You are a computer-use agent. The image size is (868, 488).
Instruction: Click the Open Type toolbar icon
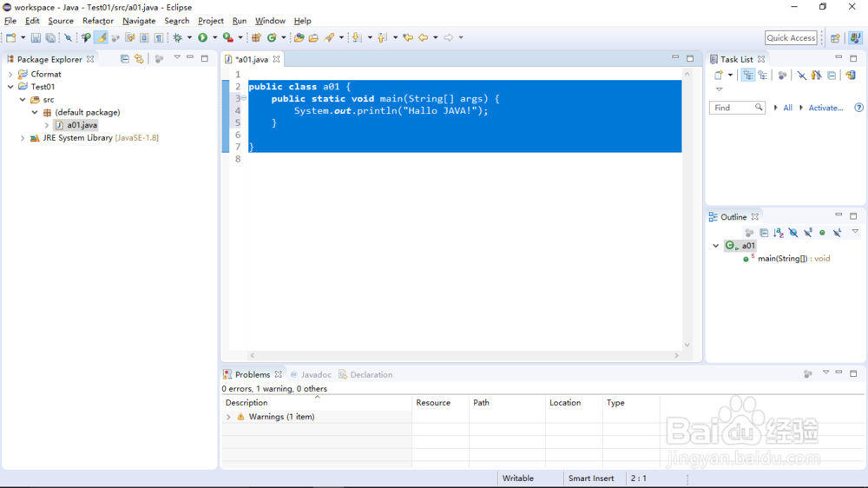click(x=299, y=37)
